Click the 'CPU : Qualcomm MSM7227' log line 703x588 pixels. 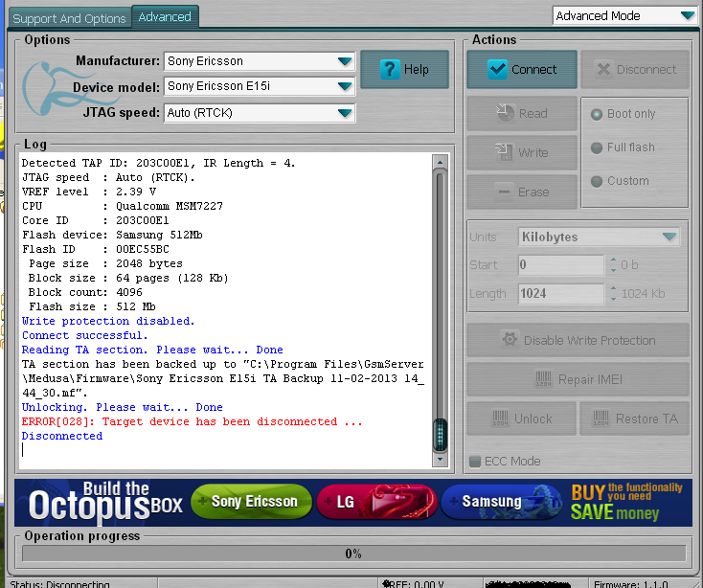click(122, 206)
